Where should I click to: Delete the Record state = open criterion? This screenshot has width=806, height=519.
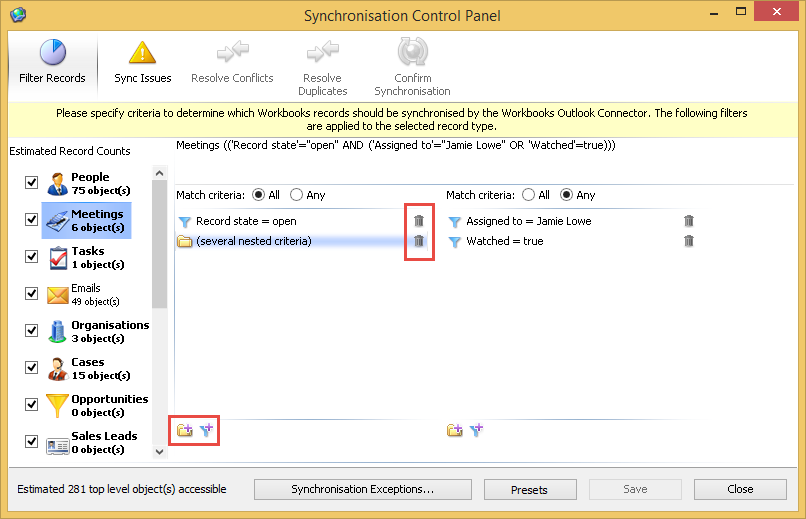pos(419,221)
